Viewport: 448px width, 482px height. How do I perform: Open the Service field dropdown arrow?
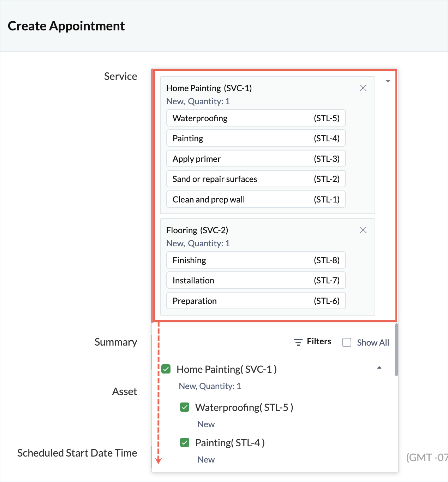point(388,81)
